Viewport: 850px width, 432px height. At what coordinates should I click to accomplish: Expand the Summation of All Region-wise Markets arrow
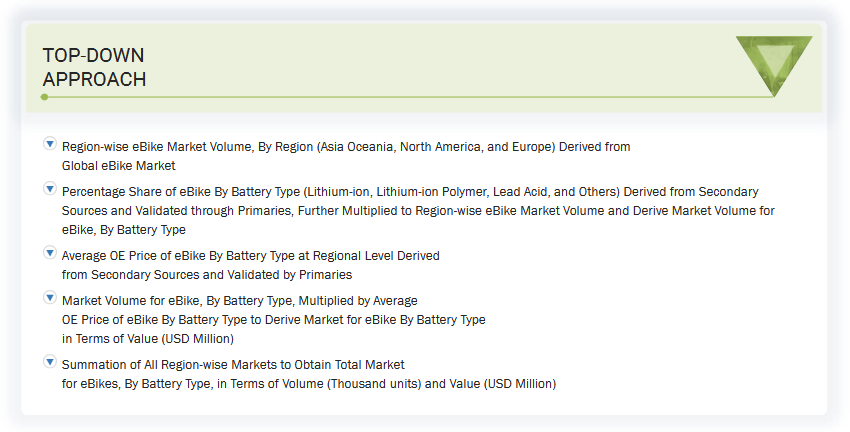click(x=49, y=361)
